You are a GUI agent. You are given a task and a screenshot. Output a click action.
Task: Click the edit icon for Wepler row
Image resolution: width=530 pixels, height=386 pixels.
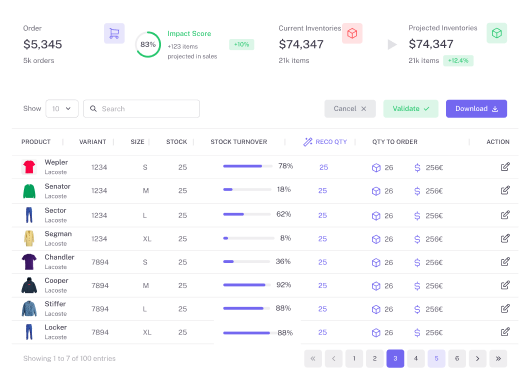pos(505,167)
